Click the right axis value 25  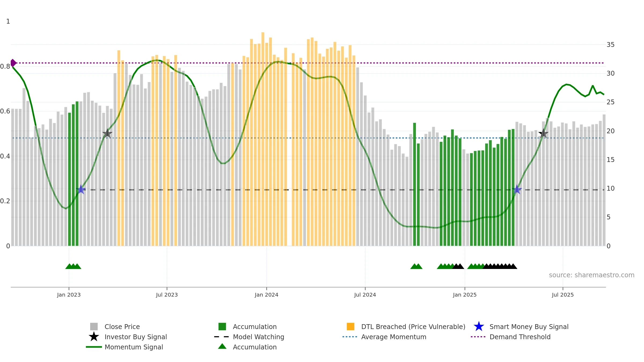(610, 102)
